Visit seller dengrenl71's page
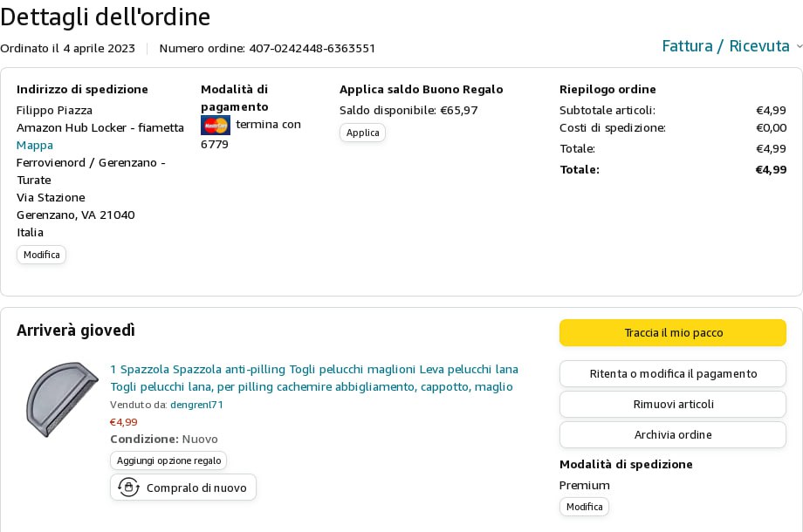The width and height of the screenshot is (803, 532). click(196, 405)
